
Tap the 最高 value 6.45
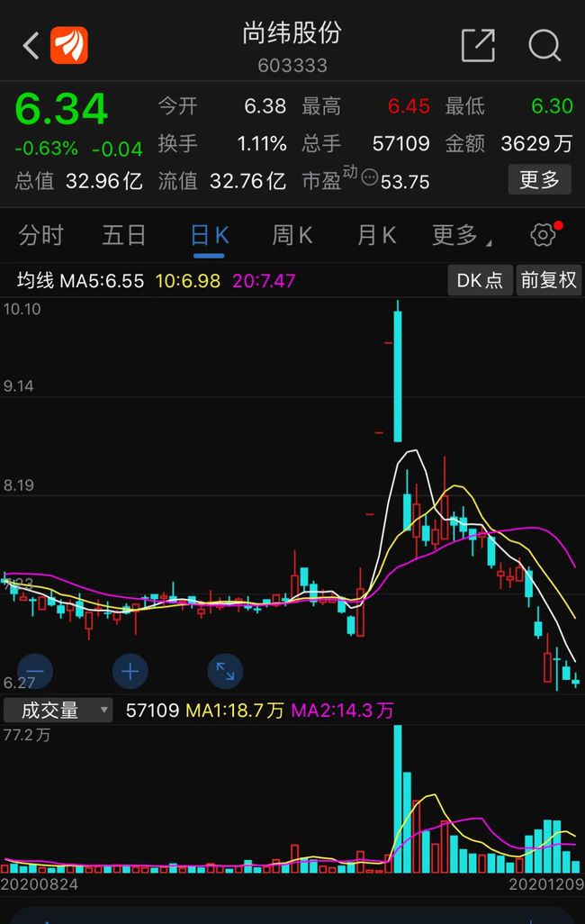(x=409, y=106)
